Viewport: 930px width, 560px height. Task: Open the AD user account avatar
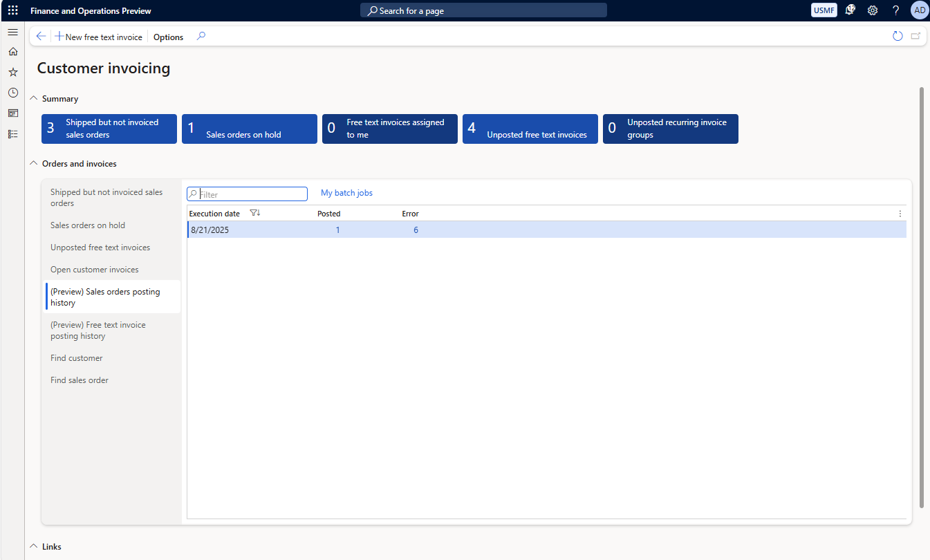tap(920, 10)
